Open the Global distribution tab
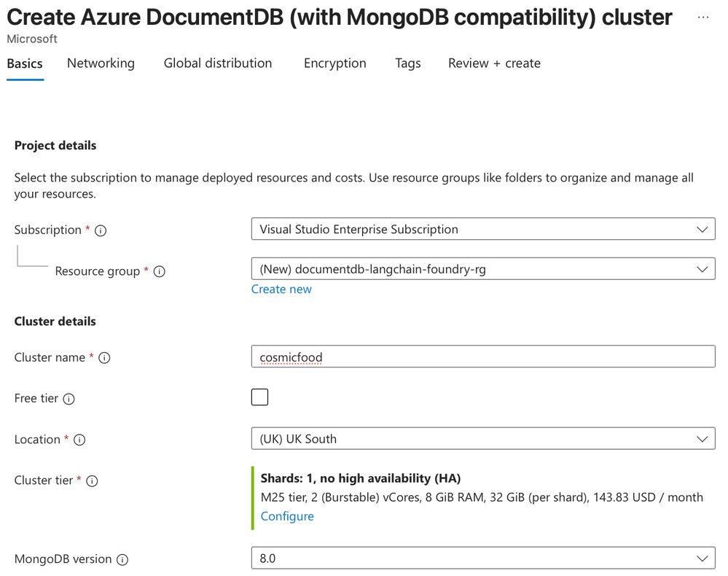 click(x=218, y=63)
